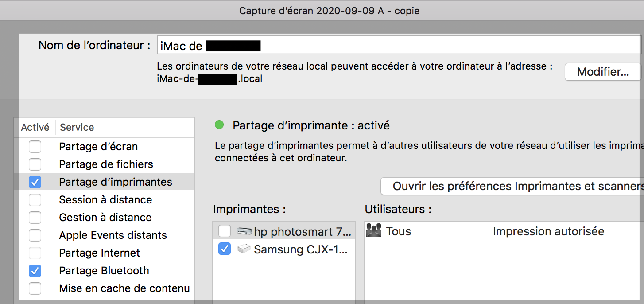Viewport: 644px width, 304px height.
Task: Click the Modifier… button
Action: coord(603,72)
